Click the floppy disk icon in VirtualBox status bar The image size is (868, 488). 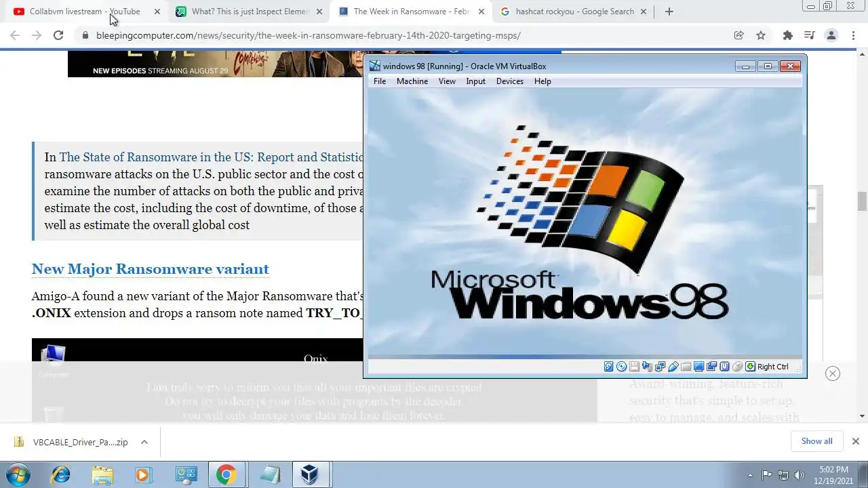pyautogui.click(x=634, y=367)
